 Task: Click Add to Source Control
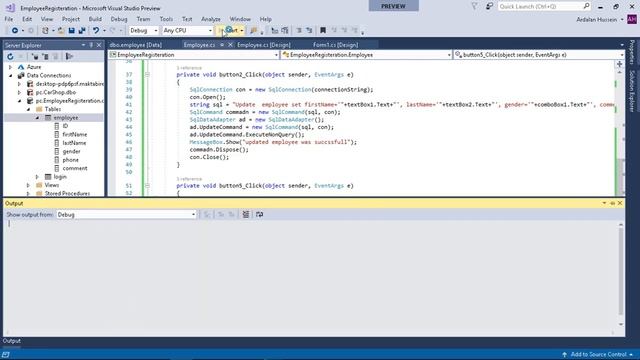pos(598,354)
